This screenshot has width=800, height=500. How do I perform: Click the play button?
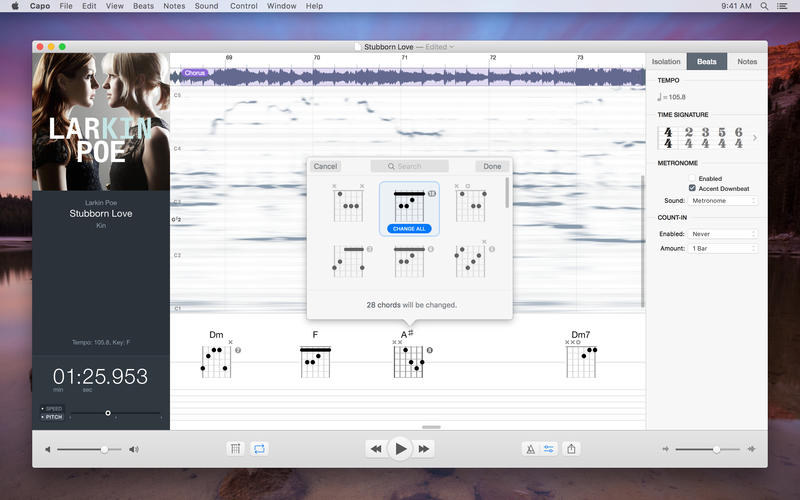(401, 449)
